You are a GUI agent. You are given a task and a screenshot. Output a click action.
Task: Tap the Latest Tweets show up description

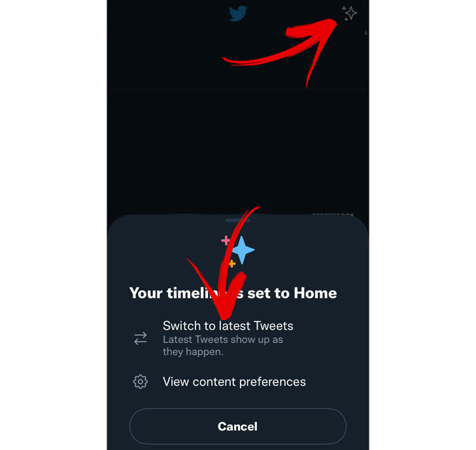click(x=223, y=340)
